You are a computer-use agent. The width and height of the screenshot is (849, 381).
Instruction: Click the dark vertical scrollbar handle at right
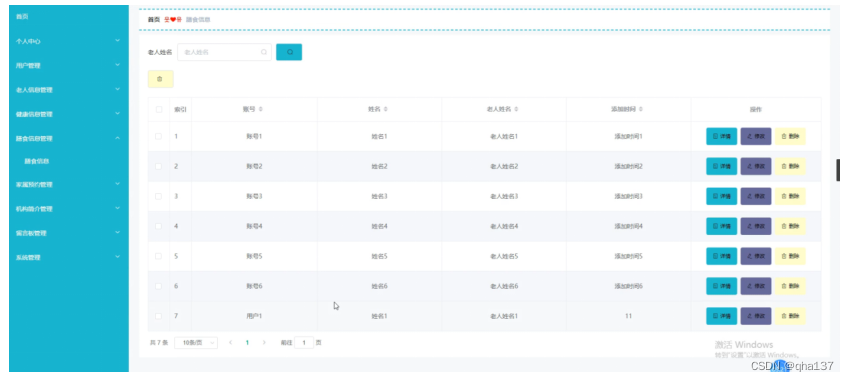pyautogui.click(x=838, y=170)
